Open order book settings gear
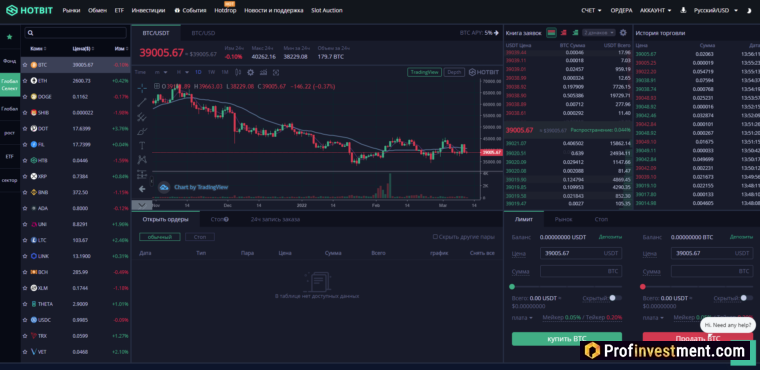760x370 pixels. pos(623,32)
